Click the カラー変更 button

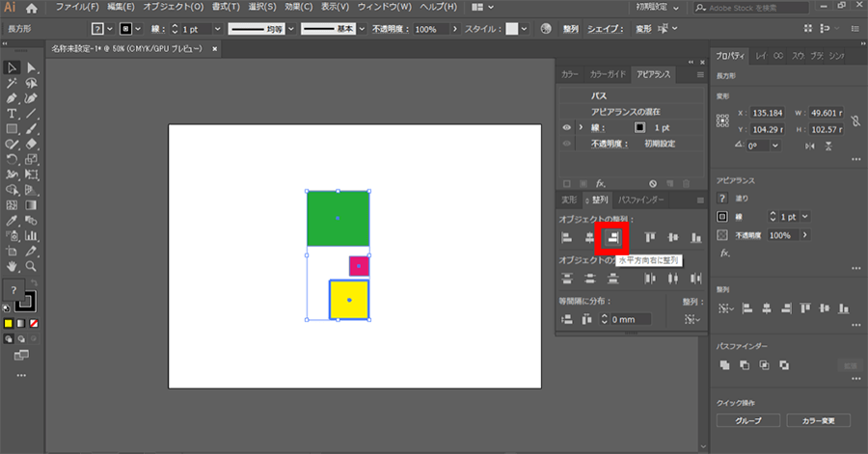pos(817,420)
